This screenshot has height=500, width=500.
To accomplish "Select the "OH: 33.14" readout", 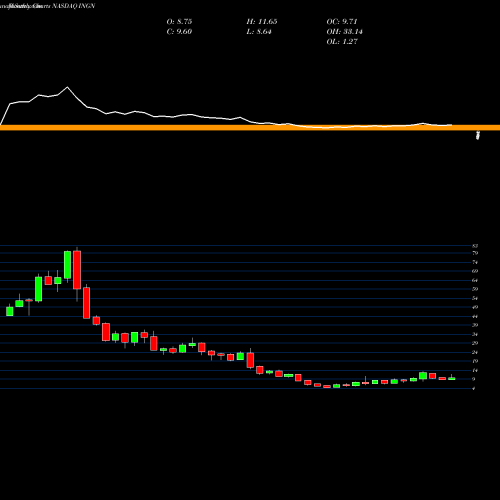I will tap(345, 32).
